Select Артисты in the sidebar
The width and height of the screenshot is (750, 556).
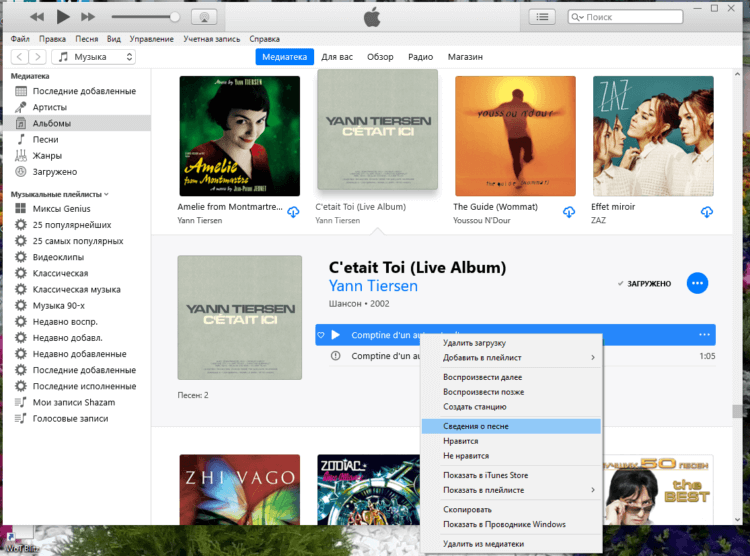(77, 107)
